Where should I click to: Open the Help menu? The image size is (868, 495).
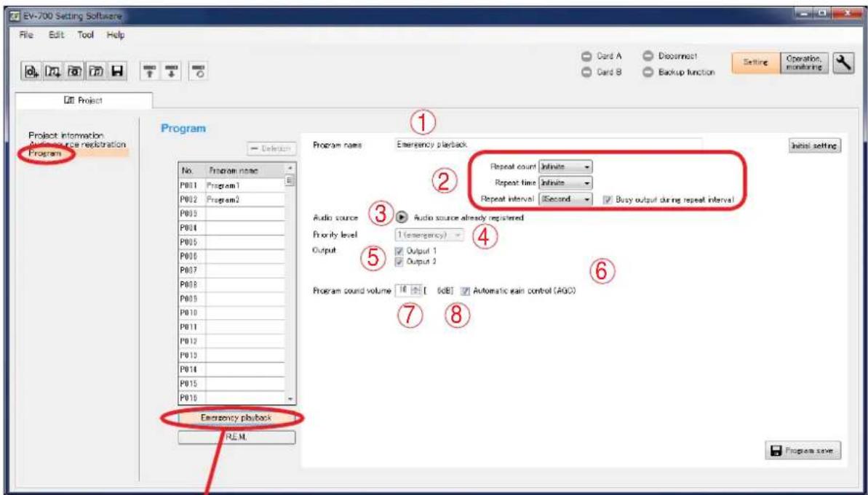115,35
